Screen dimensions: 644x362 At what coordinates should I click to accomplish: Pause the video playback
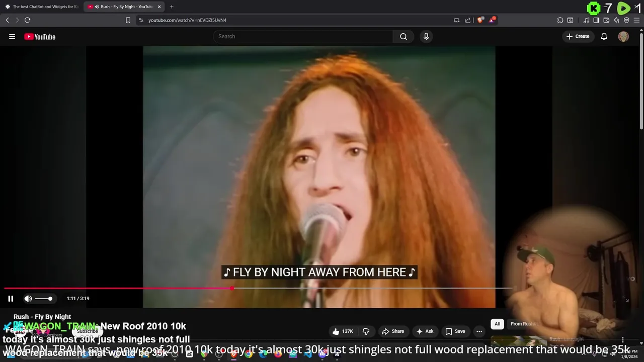tap(11, 299)
